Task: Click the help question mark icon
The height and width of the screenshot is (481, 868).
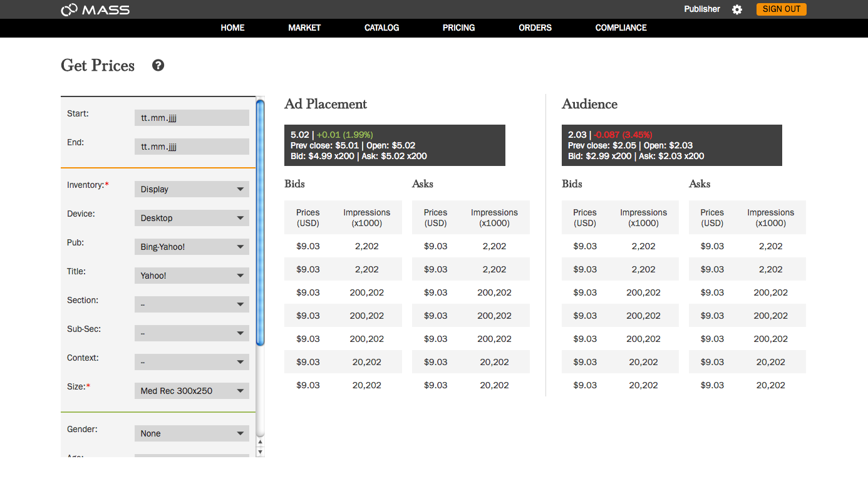Action: [158, 65]
